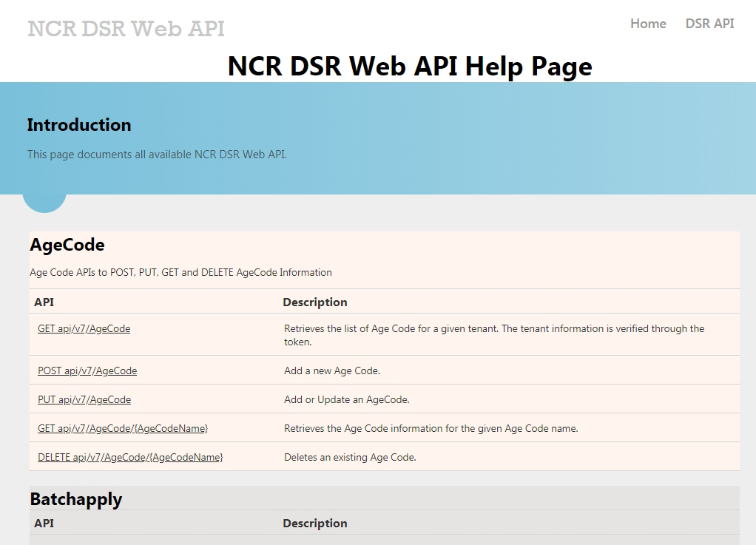Click the Introduction heading
Viewport: 756px width, 545px height.
click(x=79, y=125)
